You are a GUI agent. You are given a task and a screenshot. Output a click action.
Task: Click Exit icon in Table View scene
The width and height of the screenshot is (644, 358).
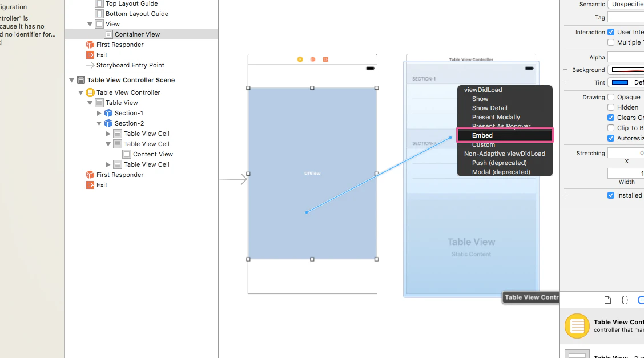(90, 185)
